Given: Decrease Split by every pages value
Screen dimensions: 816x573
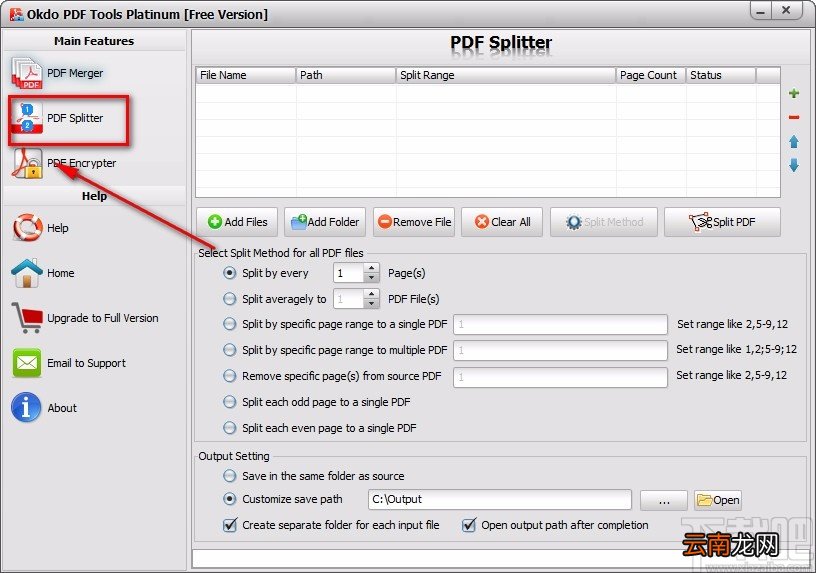Looking at the screenshot, I should pos(371,278).
